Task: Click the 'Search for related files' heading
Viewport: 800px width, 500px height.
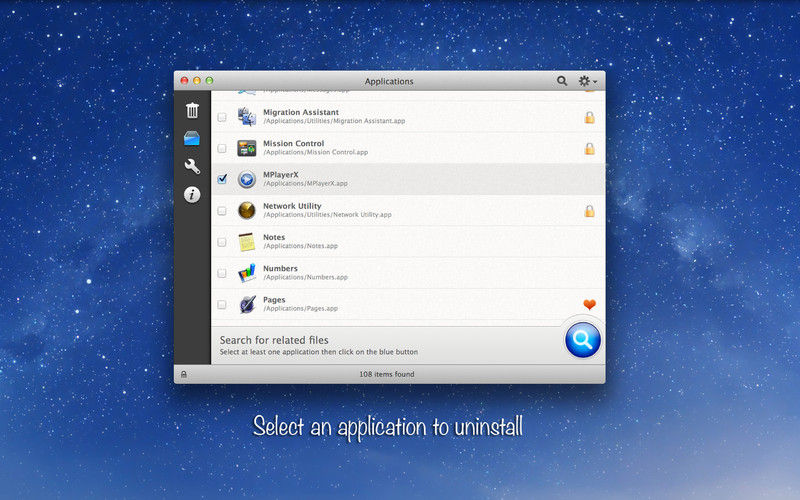Action: [x=274, y=340]
